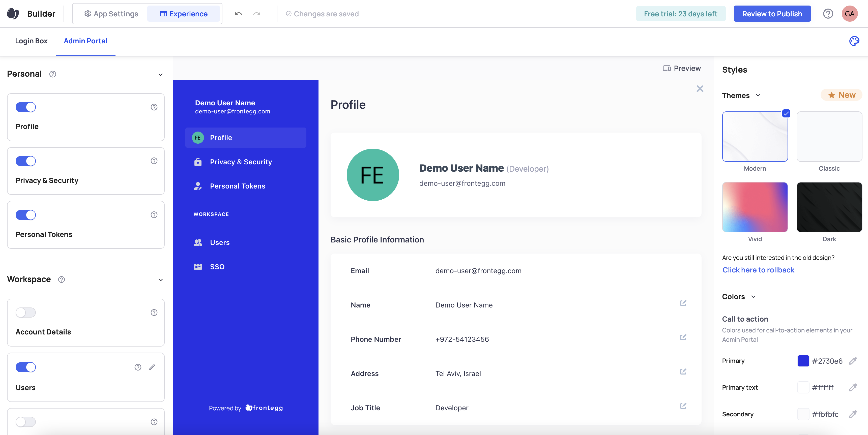Collapse the Colors section
This screenshot has height=435, width=868.
coord(754,297)
